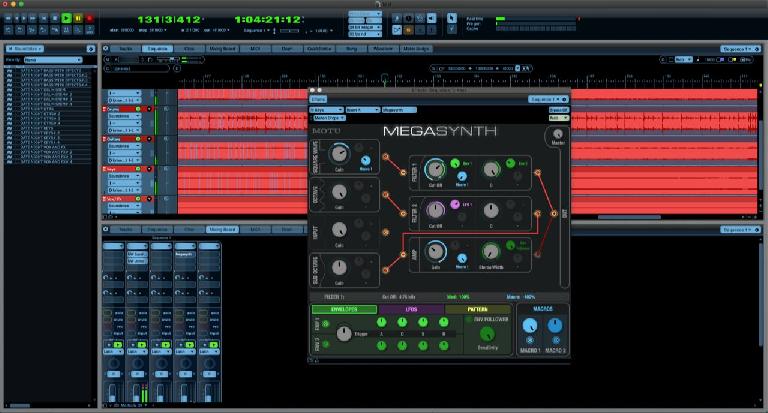Viewport: 768px width, 413px height.
Task: Click Megasynth plug-in name field
Action: click(x=399, y=110)
